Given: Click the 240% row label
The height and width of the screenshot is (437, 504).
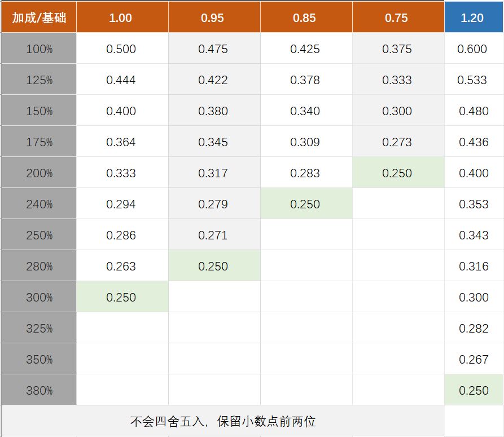Looking at the screenshot, I should coord(39,204).
